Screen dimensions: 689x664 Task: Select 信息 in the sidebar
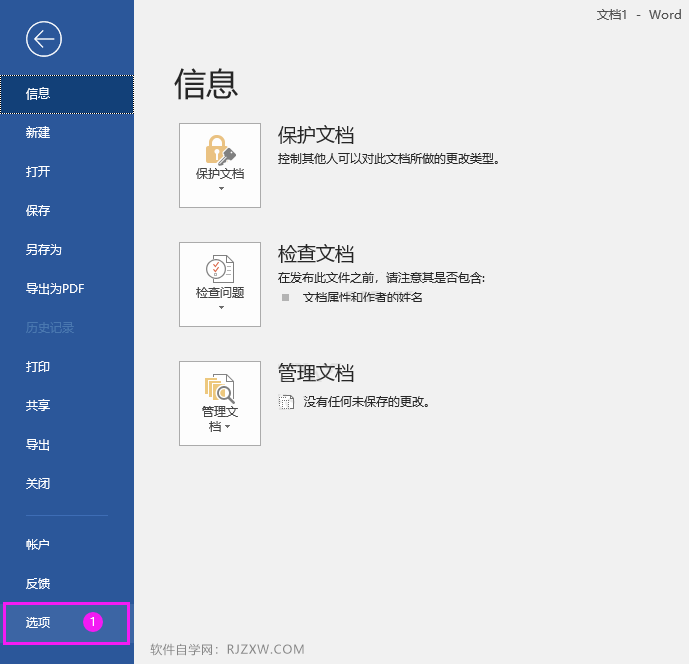67,94
